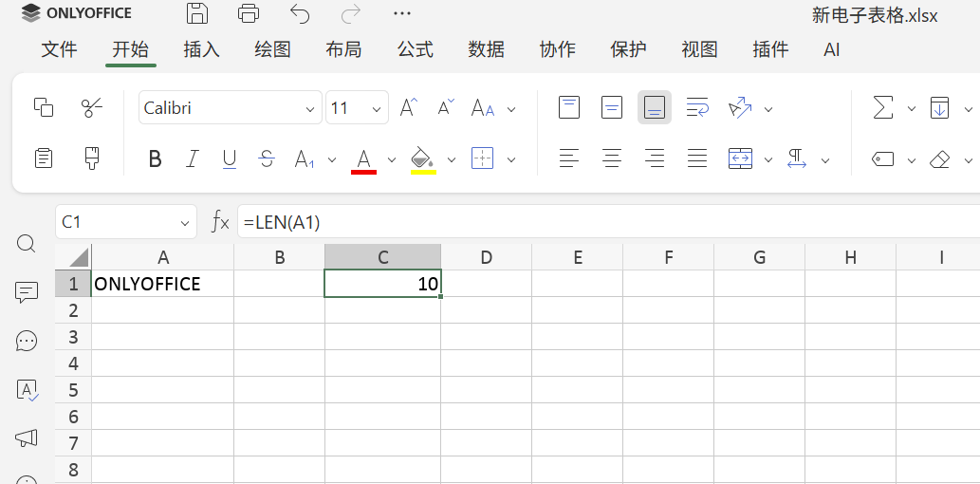Open the font size 11 dropdown
The image size is (980, 484).
(x=377, y=109)
